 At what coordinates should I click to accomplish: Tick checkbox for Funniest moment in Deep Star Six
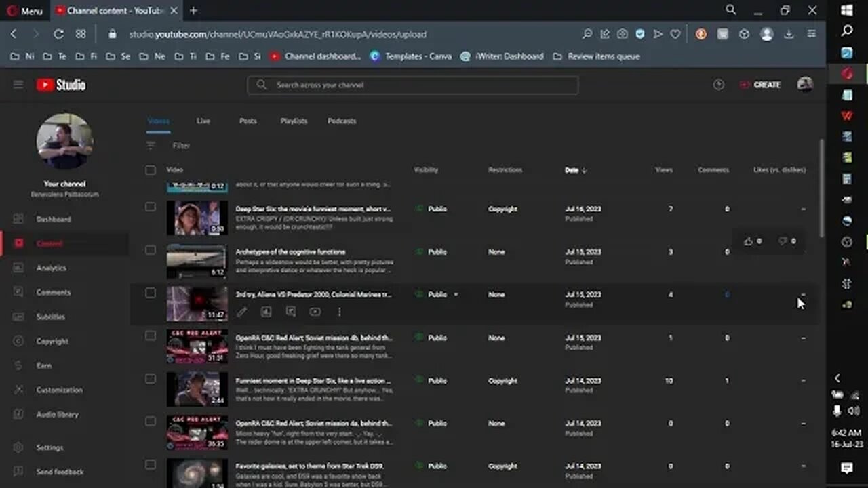(x=151, y=378)
